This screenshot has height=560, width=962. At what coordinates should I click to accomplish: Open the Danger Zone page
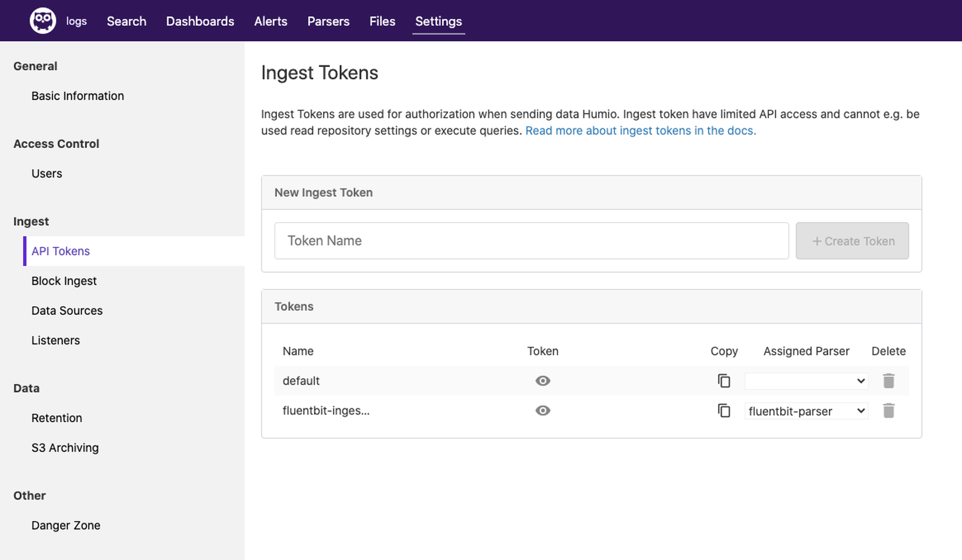pos(65,525)
